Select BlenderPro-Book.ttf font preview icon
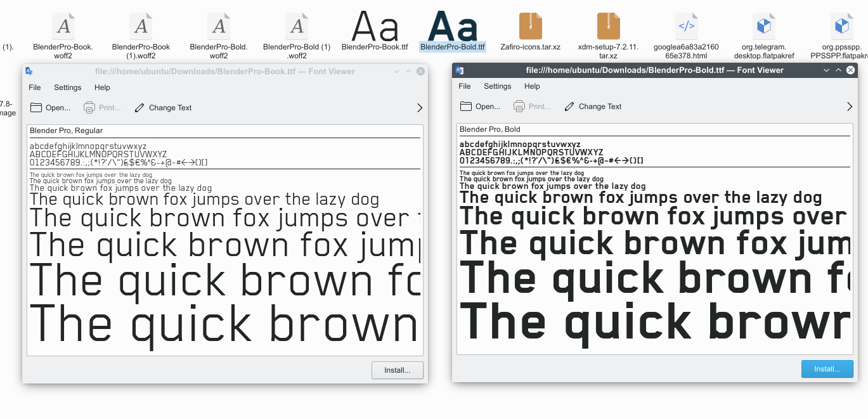This screenshot has width=868, height=419. 375,26
